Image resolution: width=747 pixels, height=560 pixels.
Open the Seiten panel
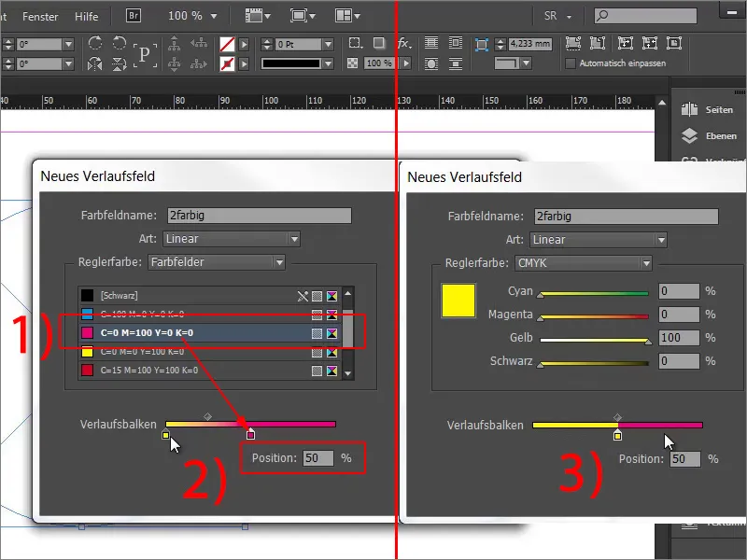[x=708, y=109]
